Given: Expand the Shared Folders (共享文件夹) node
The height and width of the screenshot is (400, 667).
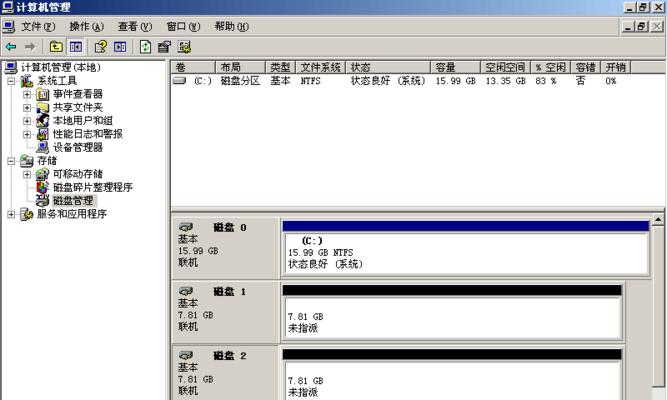Looking at the screenshot, I should [x=27, y=108].
